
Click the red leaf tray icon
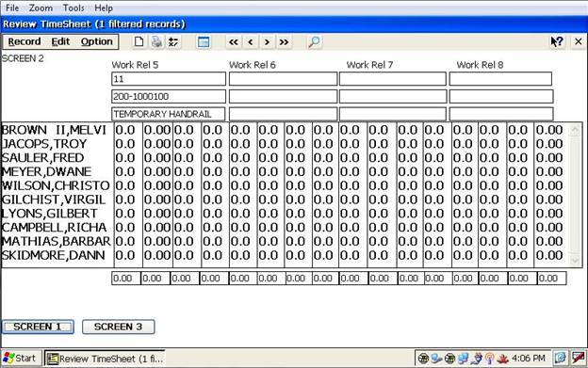tap(502, 359)
